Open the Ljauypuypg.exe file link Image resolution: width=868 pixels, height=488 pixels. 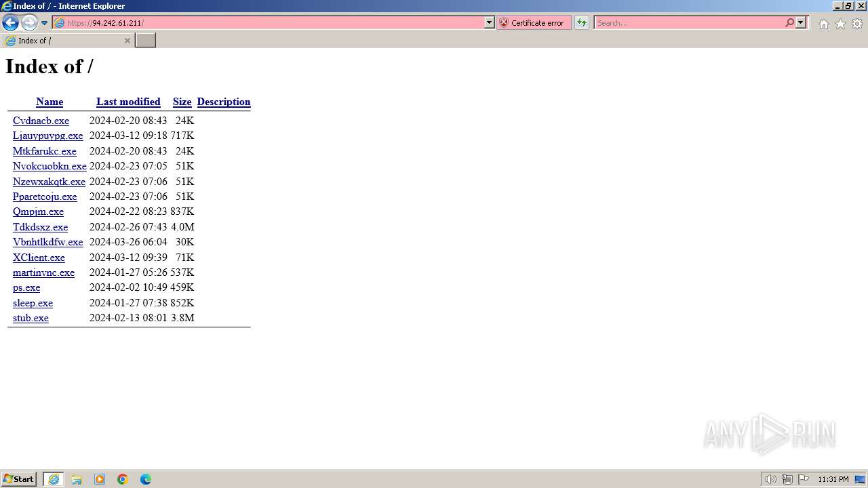click(x=47, y=136)
